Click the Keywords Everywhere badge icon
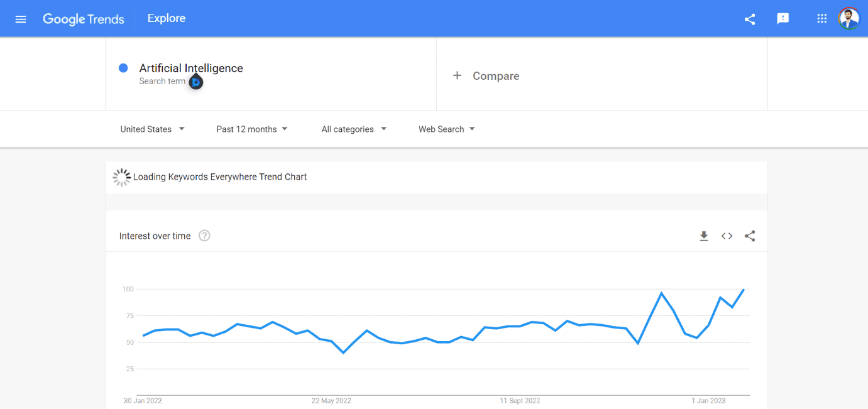The height and width of the screenshot is (409, 868). click(196, 82)
